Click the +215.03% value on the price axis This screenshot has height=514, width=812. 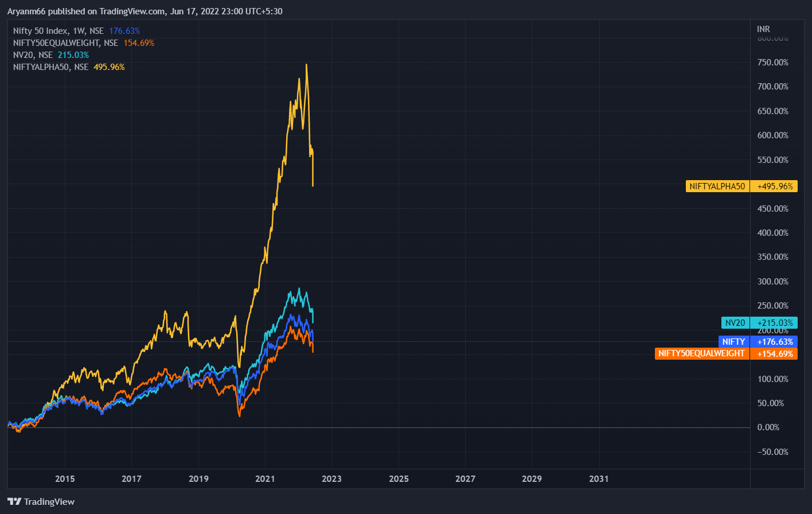coord(774,323)
